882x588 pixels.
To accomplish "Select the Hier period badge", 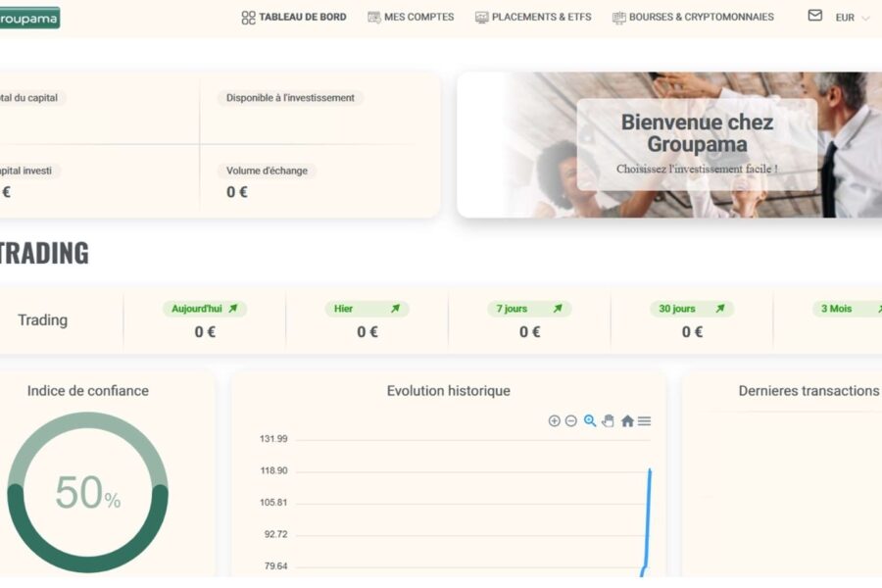I will pyautogui.click(x=367, y=309).
